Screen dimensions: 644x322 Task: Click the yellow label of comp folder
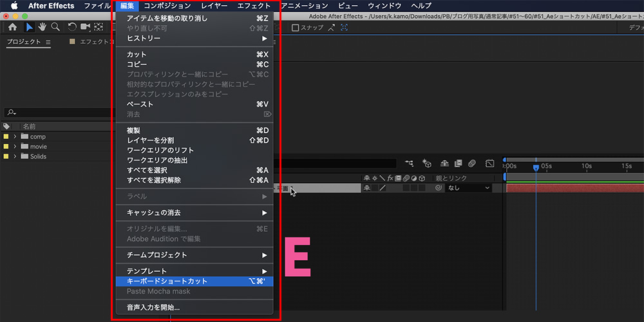(6, 137)
